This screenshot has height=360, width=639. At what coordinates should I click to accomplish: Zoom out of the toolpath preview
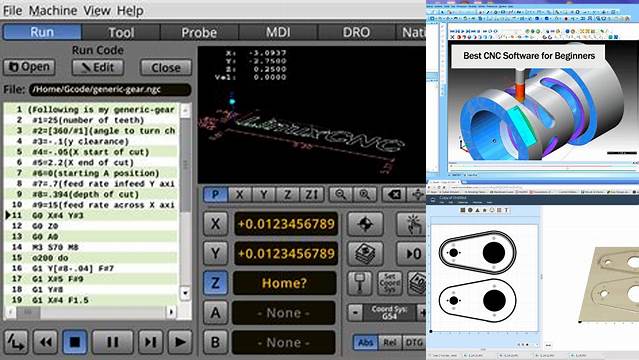click(x=340, y=195)
